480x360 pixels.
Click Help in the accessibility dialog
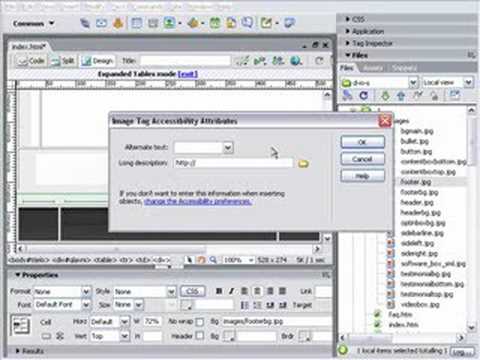[x=363, y=176]
